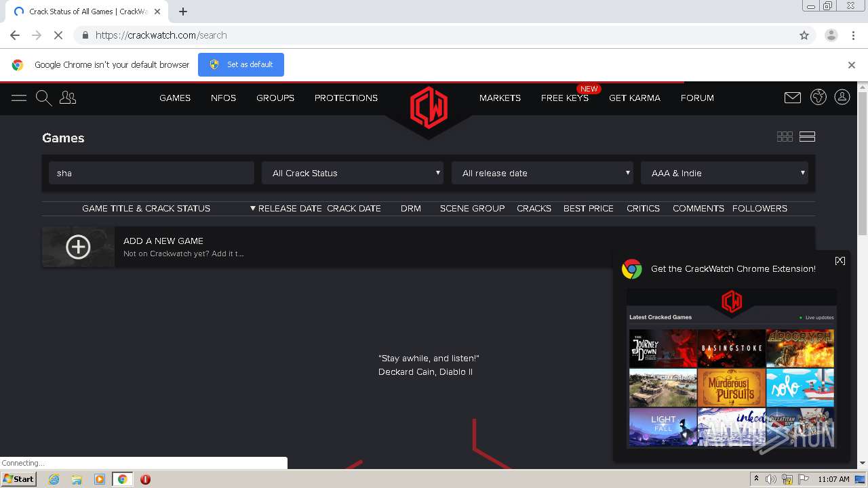The width and height of the screenshot is (868, 488).
Task: Select the Crack Status browser tab
Action: click(88, 12)
